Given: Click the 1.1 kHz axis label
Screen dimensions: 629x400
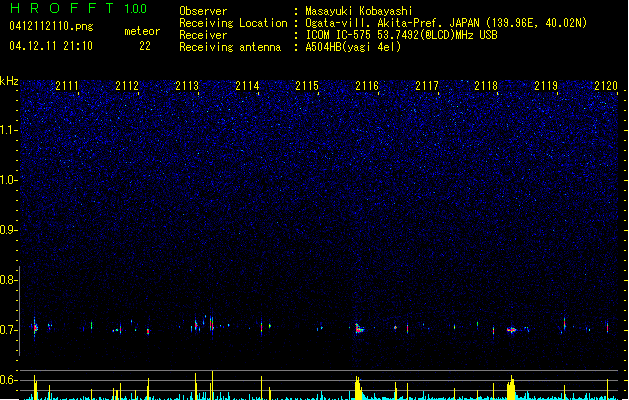Looking at the screenshot, I should (8, 130).
